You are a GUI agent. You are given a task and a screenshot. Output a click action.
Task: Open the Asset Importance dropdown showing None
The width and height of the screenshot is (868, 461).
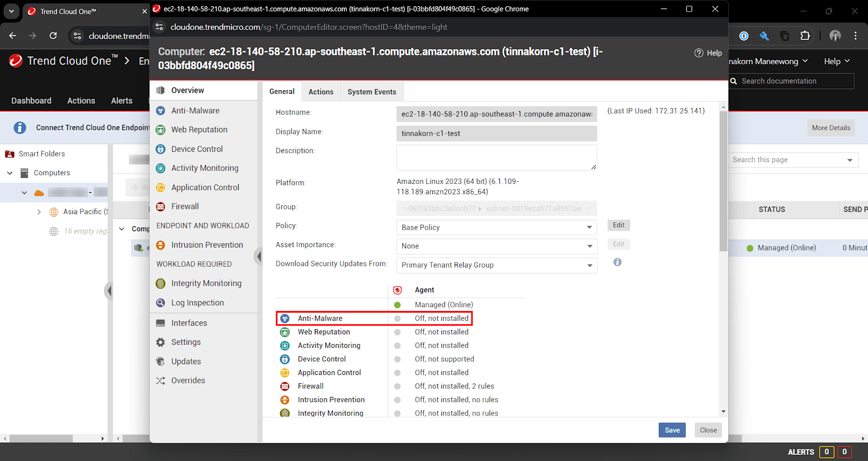point(496,246)
